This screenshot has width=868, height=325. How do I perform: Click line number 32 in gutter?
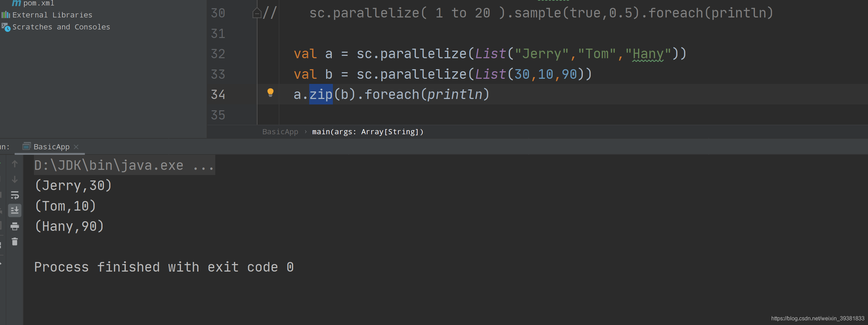218,54
